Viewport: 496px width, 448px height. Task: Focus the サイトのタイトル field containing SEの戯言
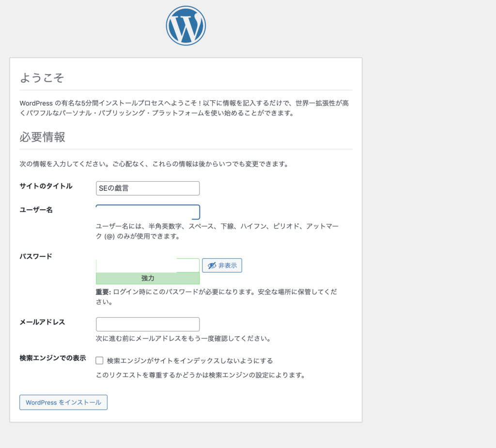click(148, 188)
